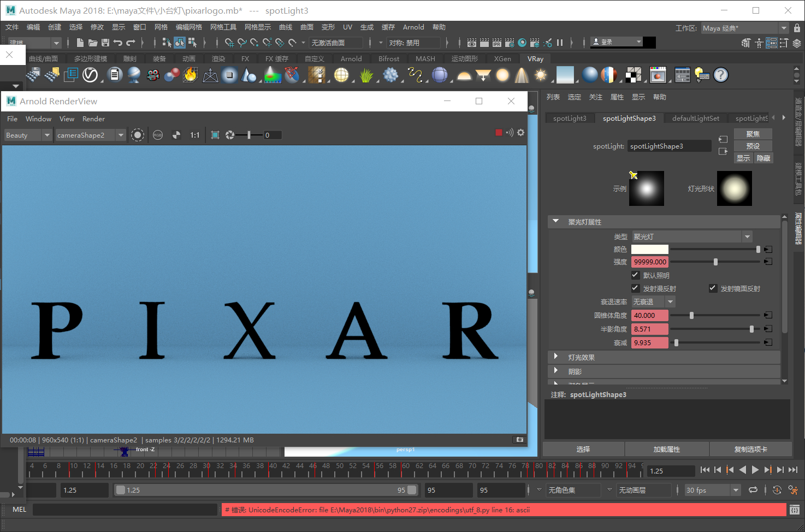Open the RenderView Window menu
The width and height of the screenshot is (805, 532).
(x=38, y=119)
